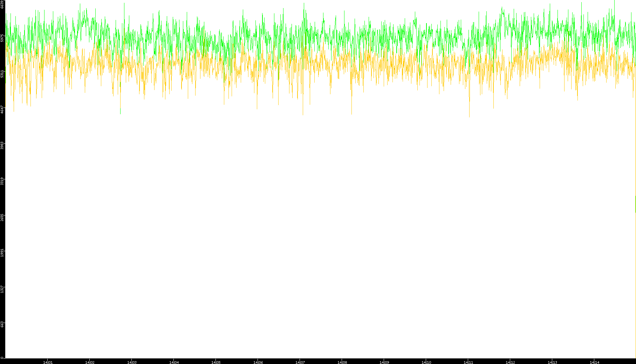Select the 14:14 time axis label
This screenshot has width=636, height=364.
pos(594,362)
